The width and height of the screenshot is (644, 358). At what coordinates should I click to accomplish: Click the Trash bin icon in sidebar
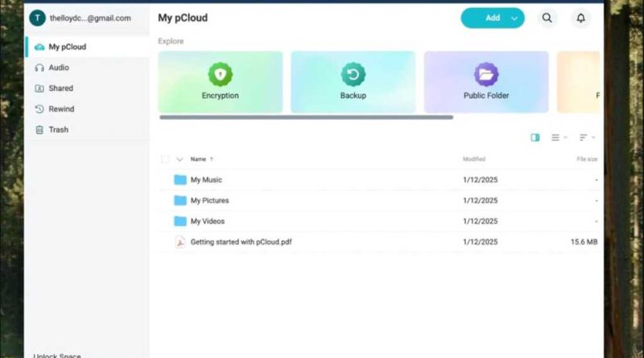coord(39,130)
